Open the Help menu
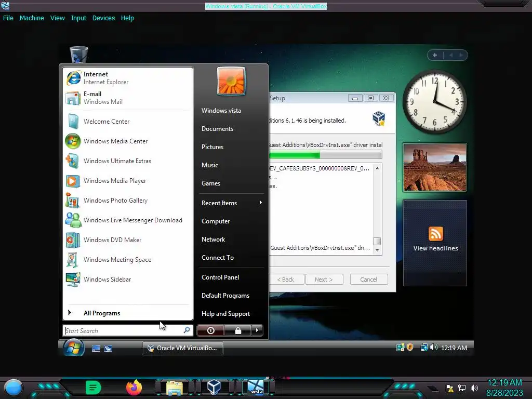Viewport: 532px width, 399px height. point(127,18)
